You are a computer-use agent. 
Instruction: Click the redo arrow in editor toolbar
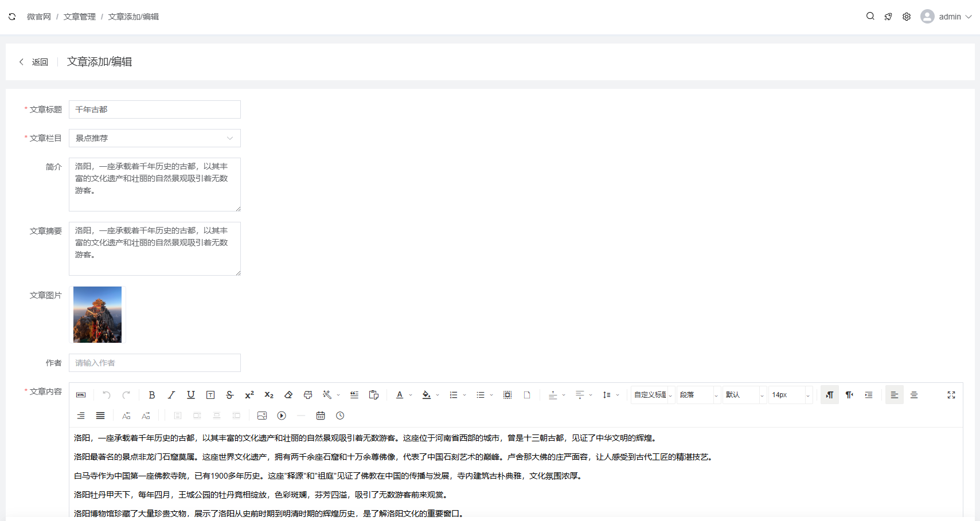[126, 395]
